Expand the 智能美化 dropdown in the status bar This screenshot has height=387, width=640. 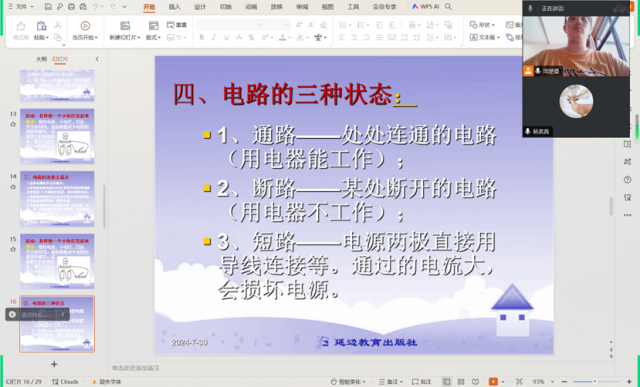(348, 381)
